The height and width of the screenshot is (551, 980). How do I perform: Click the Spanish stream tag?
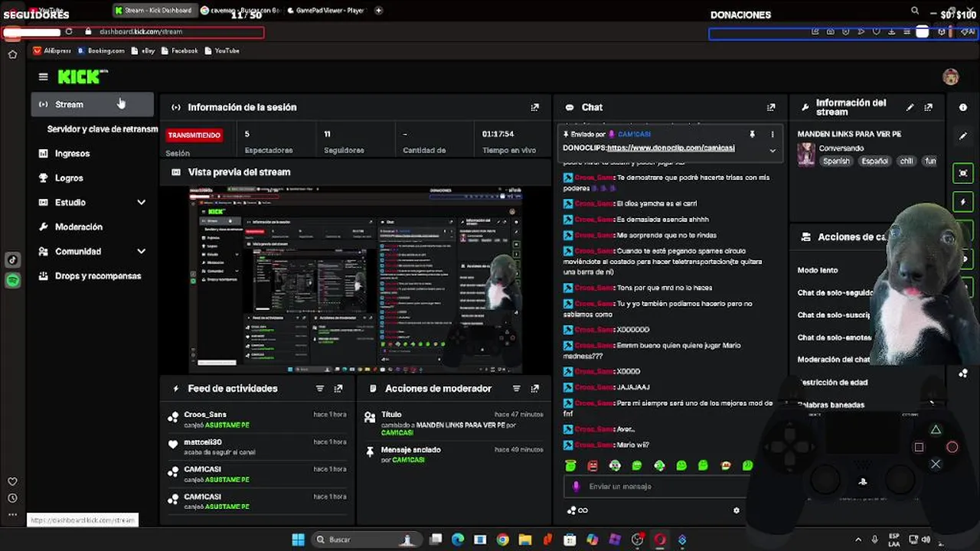(836, 161)
